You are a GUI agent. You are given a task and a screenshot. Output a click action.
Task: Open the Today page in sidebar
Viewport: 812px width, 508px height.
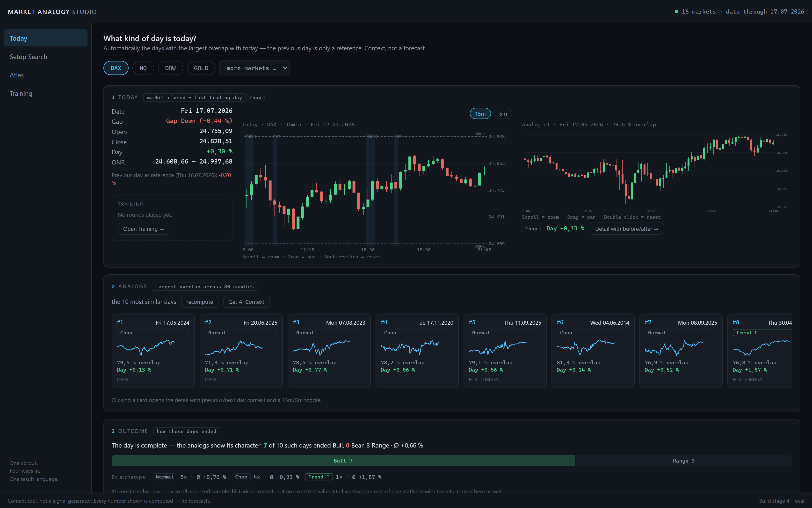46,38
